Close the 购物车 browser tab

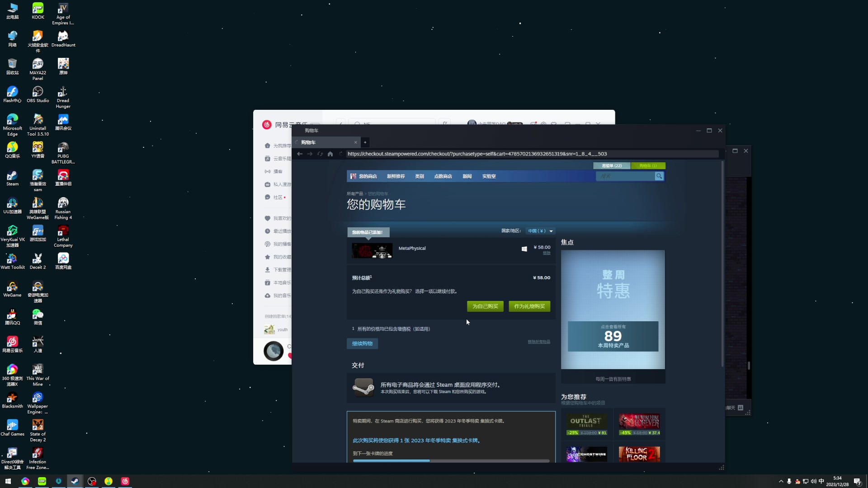(355, 142)
